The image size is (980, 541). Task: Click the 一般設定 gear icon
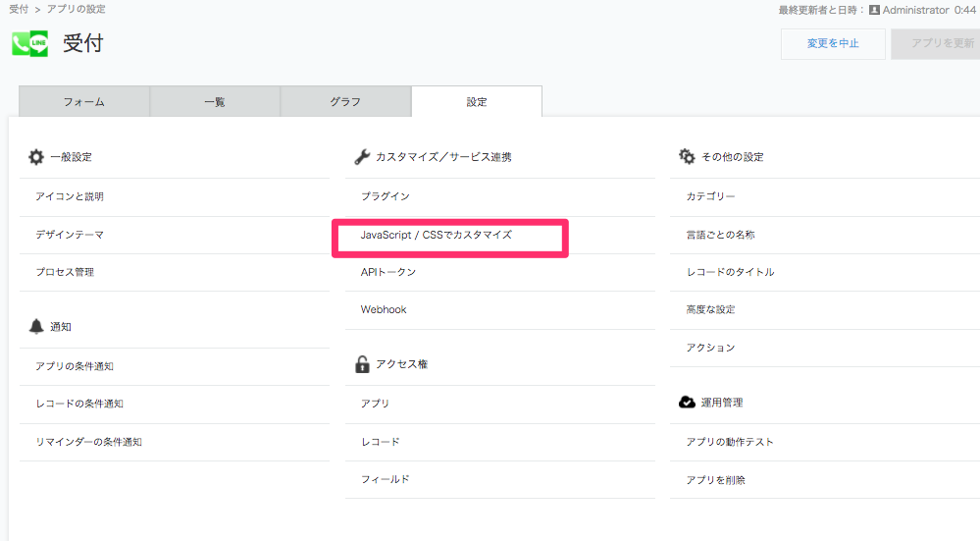point(36,157)
